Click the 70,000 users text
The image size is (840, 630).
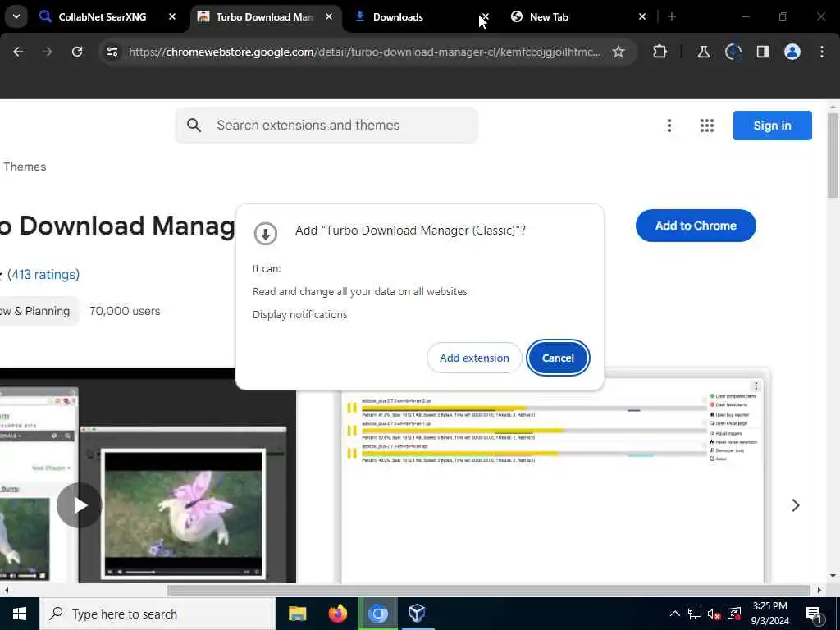125,311
